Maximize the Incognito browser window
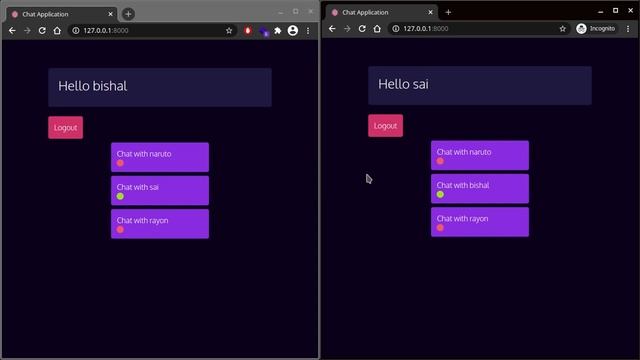Screen dimensions: 640x360 (x=616, y=11)
